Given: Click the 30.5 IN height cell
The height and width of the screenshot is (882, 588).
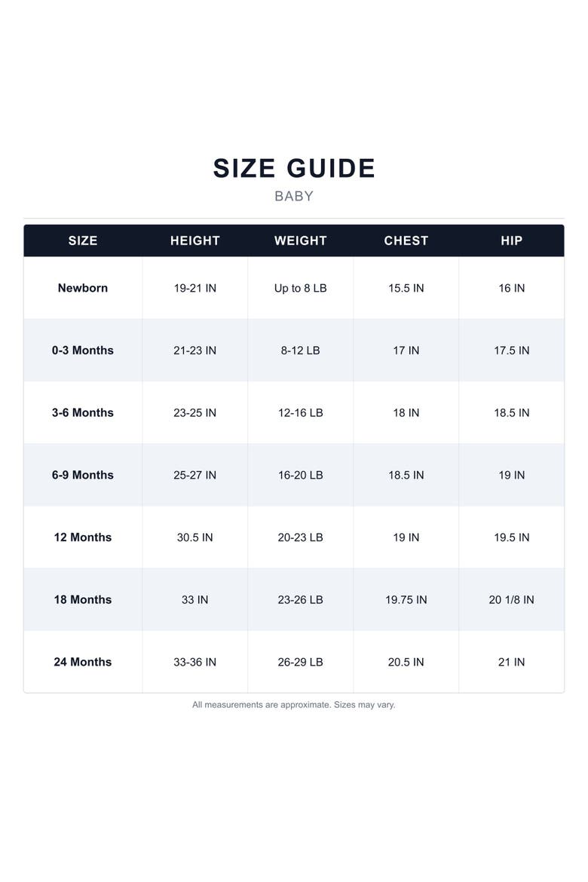Looking at the screenshot, I should click(194, 537).
